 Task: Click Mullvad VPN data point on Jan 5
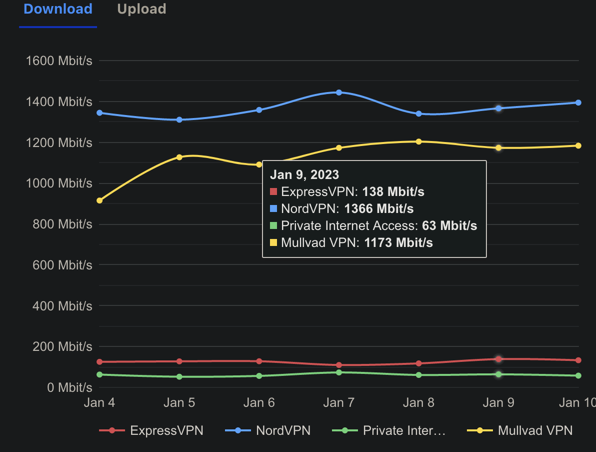tap(179, 157)
